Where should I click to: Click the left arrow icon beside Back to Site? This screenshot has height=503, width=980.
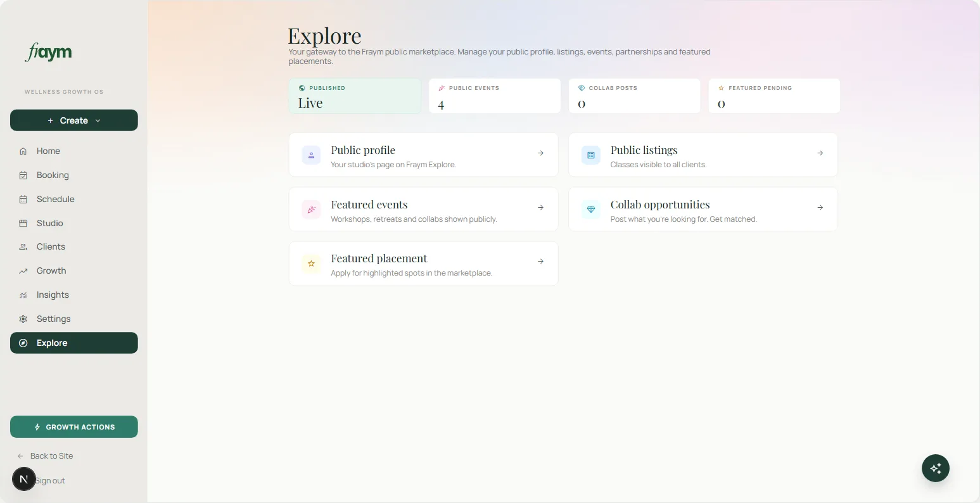(20, 456)
